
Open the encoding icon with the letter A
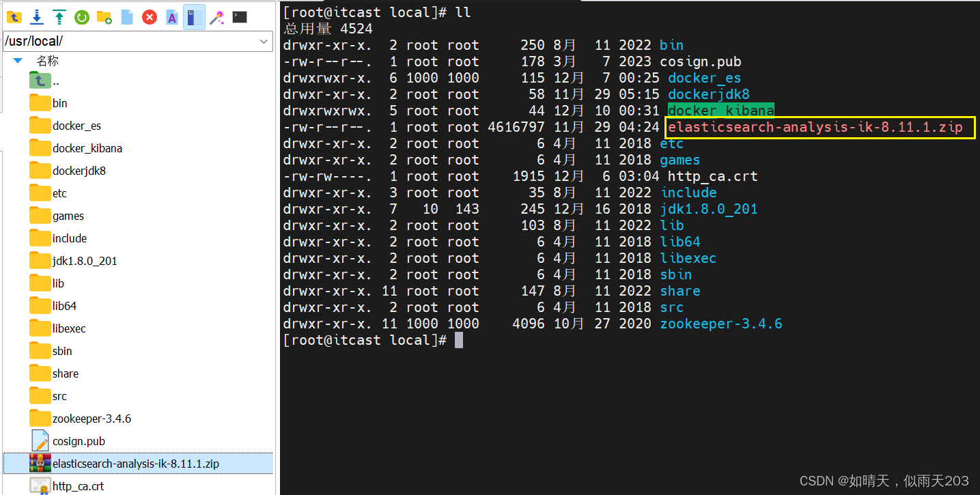171,17
